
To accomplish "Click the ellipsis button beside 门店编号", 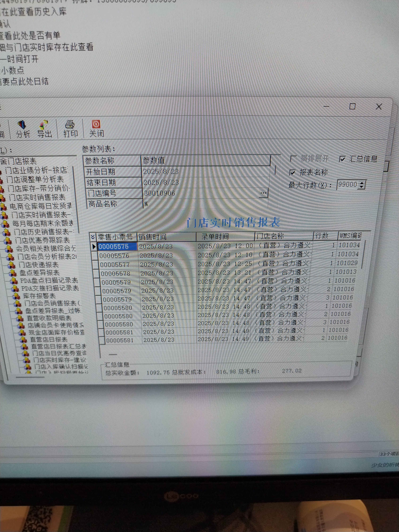I will (x=263, y=193).
